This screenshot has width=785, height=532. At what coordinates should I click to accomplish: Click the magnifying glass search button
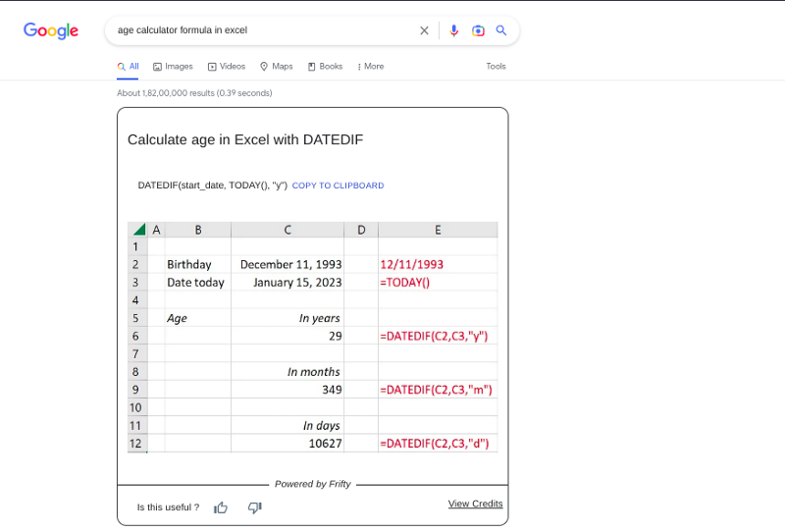tap(501, 30)
